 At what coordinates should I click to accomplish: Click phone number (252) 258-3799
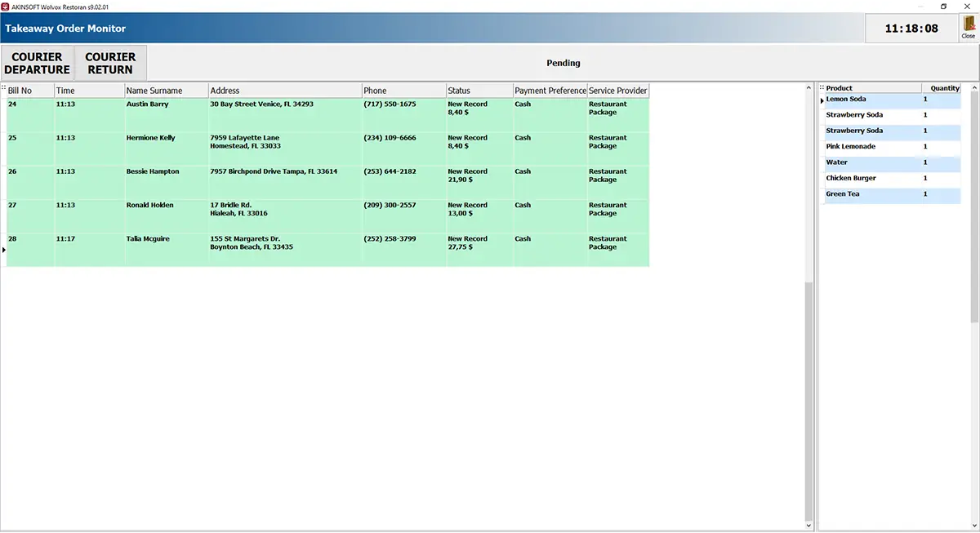pyautogui.click(x=390, y=238)
